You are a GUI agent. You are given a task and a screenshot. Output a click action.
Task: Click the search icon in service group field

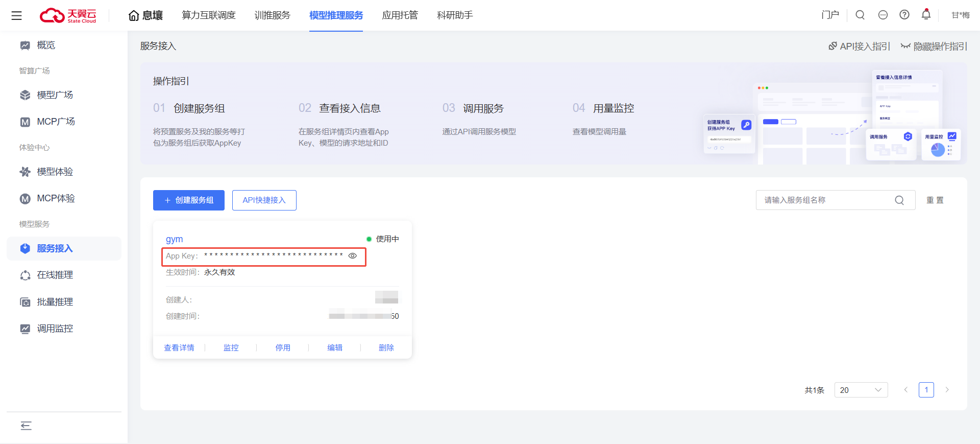click(899, 200)
